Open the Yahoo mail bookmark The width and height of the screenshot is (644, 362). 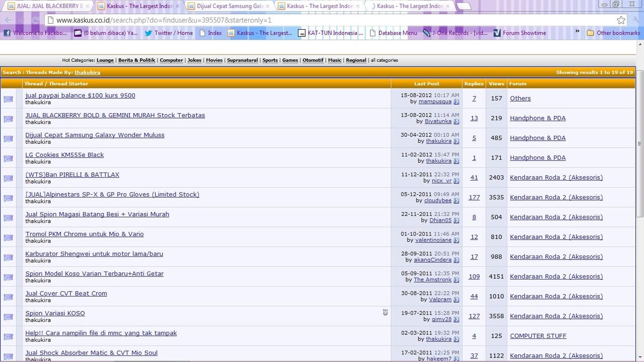pos(106,33)
